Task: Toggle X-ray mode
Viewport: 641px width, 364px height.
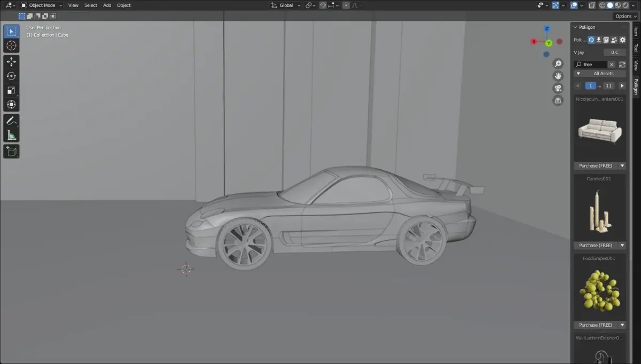Action: tap(592, 5)
